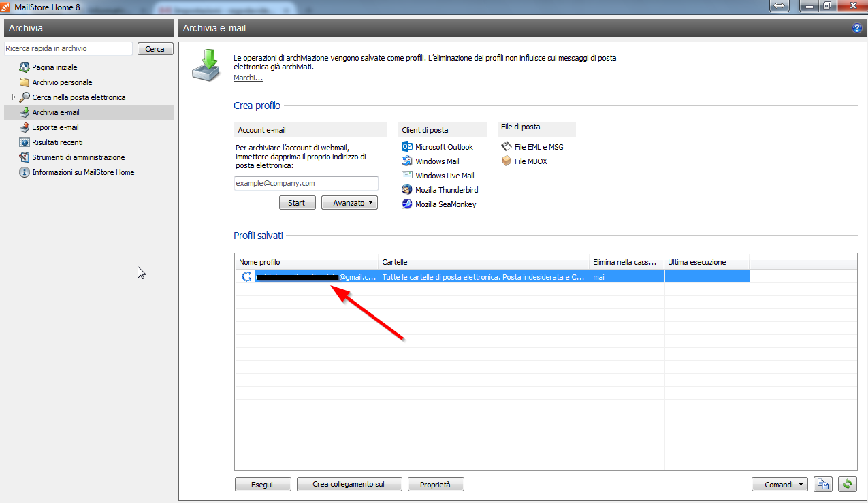Click the Esegui button
This screenshot has height=503, width=868.
262,485
